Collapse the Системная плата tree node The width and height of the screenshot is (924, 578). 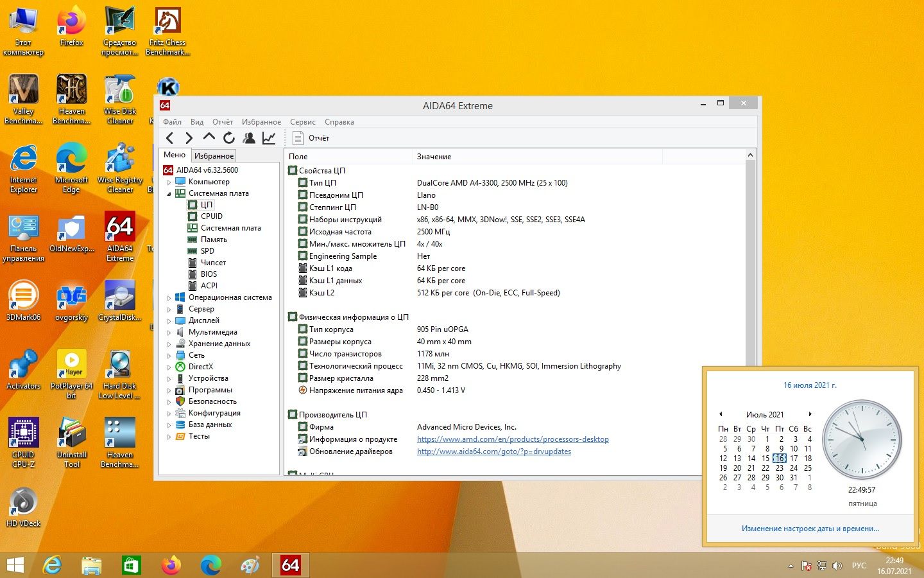(x=169, y=194)
